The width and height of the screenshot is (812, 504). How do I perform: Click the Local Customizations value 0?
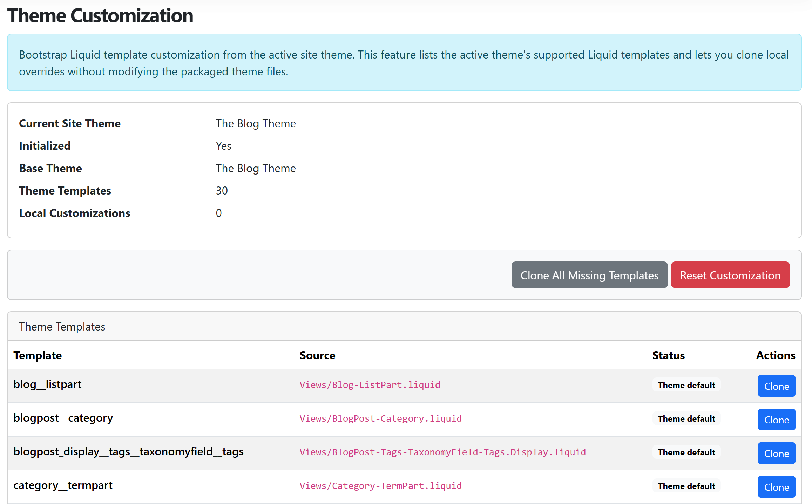(x=219, y=213)
